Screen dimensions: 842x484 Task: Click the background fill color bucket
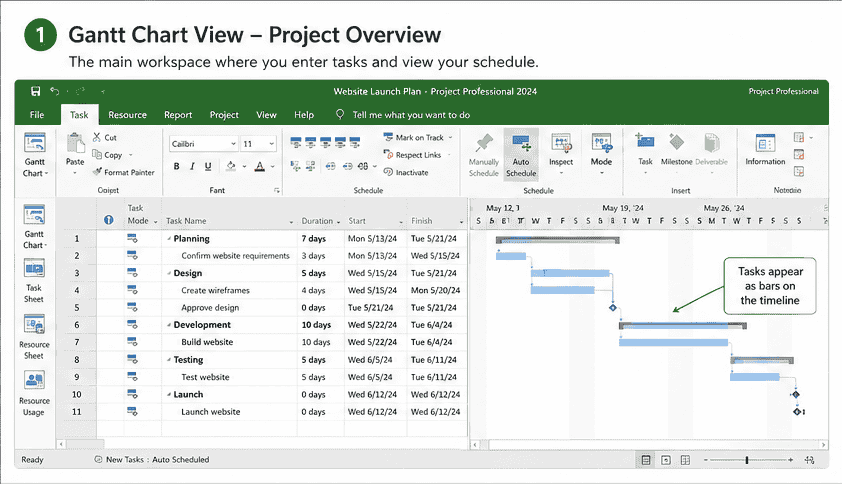[x=231, y=166]
